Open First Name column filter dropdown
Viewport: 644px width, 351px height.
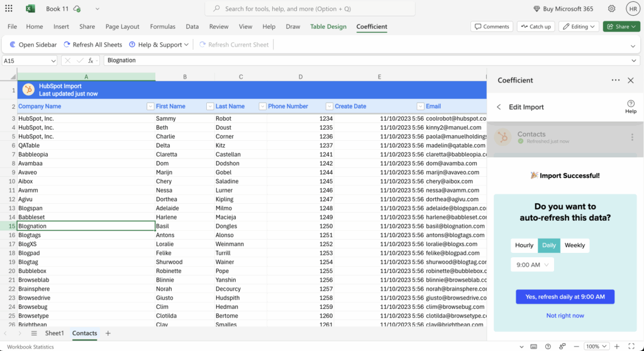pos(210,106)
